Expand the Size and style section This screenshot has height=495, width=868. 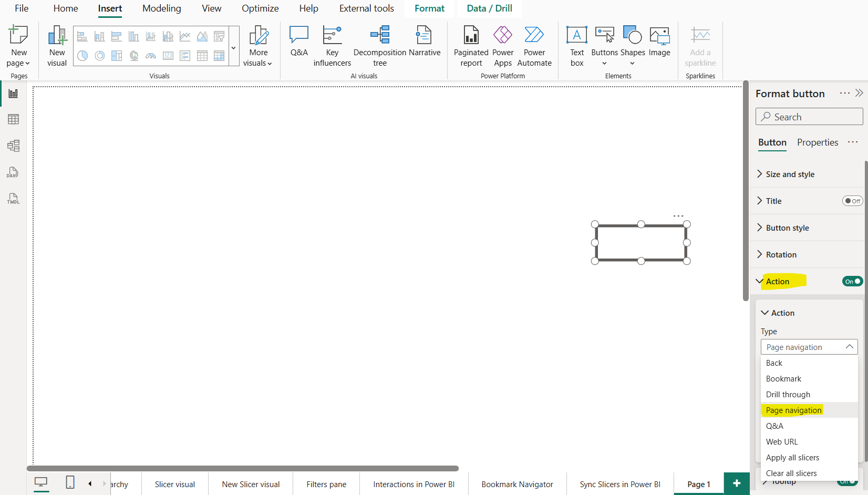(789, 174)
